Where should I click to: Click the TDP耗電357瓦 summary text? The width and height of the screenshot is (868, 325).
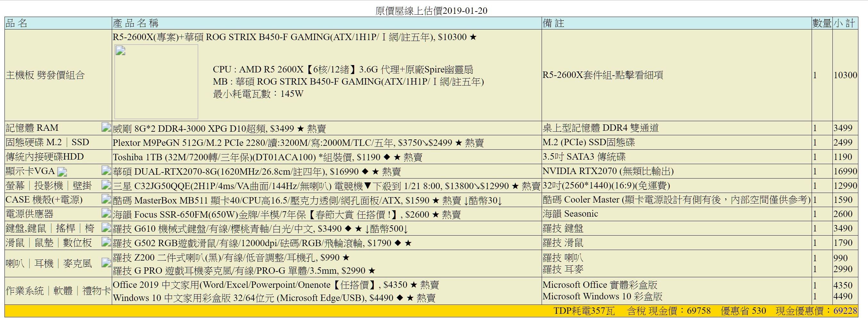pyautogui.click(x=584, y=311)
